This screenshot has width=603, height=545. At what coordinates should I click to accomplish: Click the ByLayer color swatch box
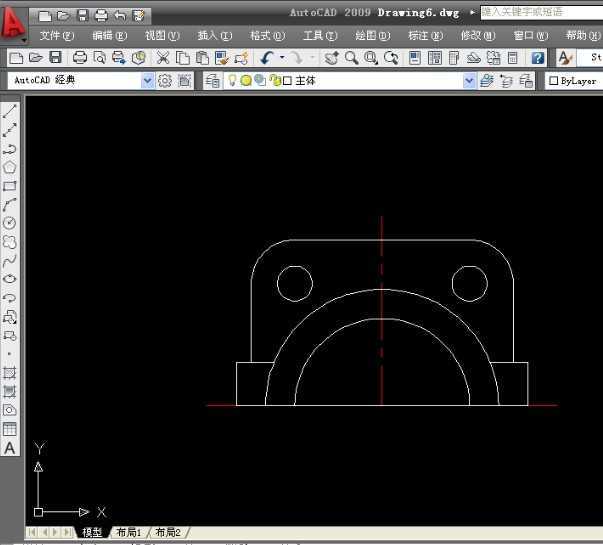553,81
